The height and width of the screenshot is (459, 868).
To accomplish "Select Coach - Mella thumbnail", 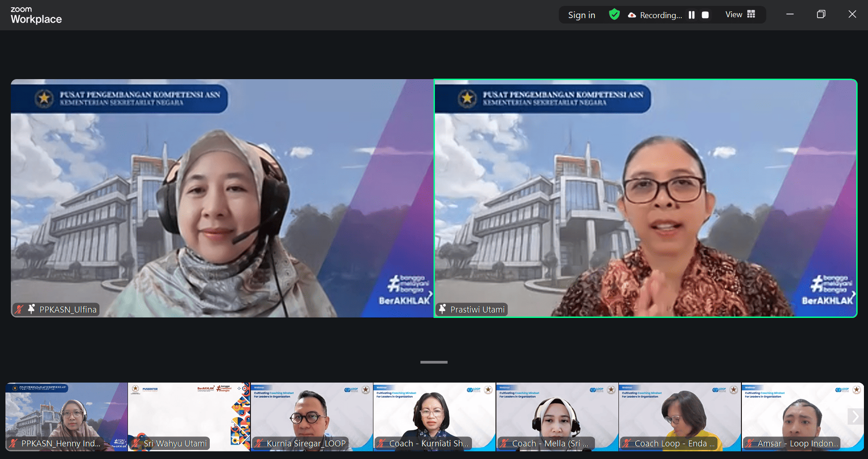I will point(557,416).
